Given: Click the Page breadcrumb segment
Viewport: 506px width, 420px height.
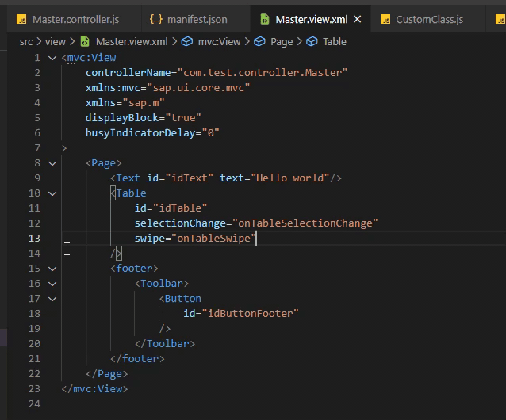Looking at the screenshot, I should tap(282, 42).
